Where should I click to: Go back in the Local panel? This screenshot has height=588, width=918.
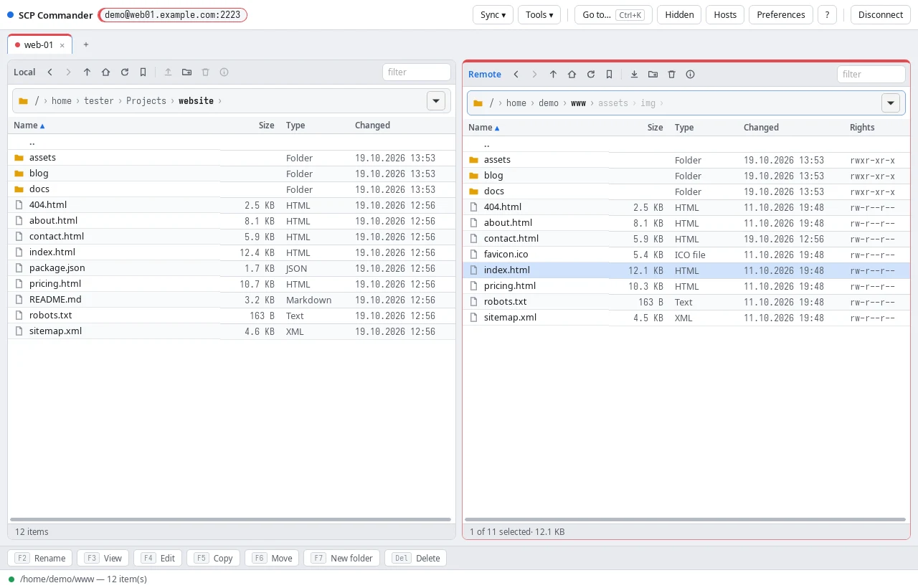coord(50,72)
